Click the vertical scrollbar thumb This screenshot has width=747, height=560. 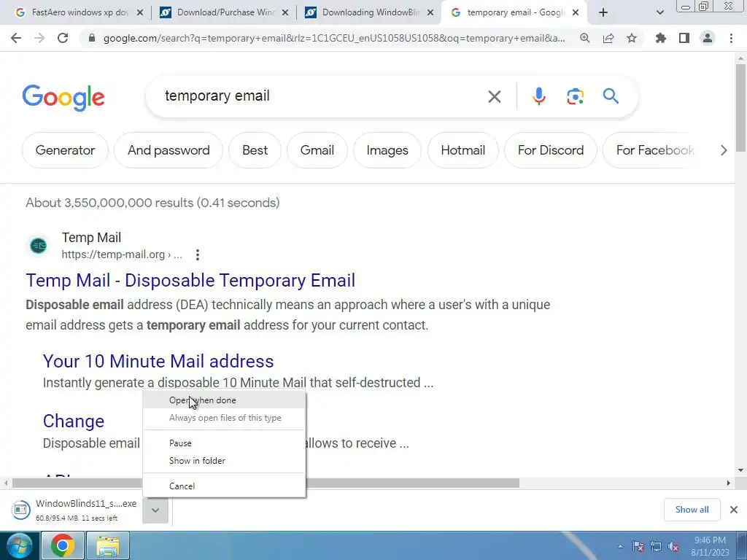740,108
